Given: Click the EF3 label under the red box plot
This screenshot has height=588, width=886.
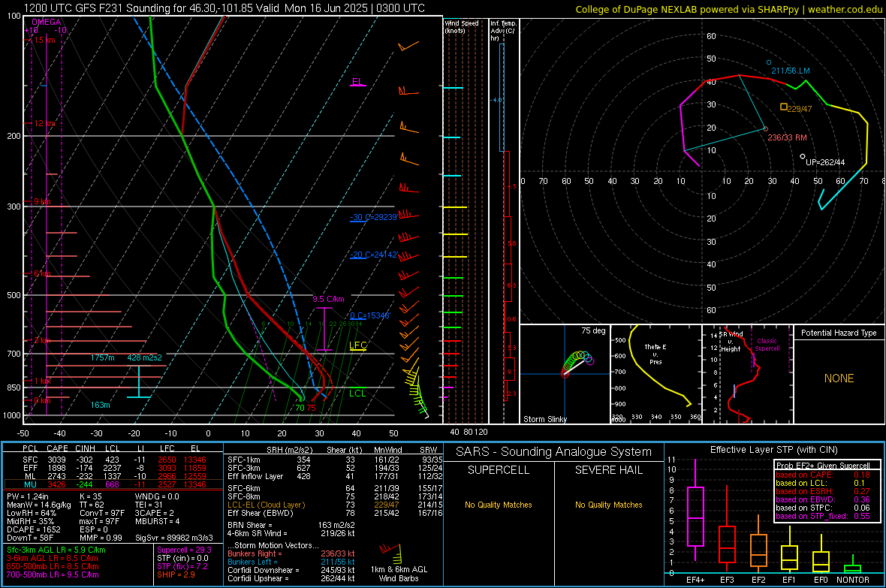Looking at the screenshot, I should point(727,580).
